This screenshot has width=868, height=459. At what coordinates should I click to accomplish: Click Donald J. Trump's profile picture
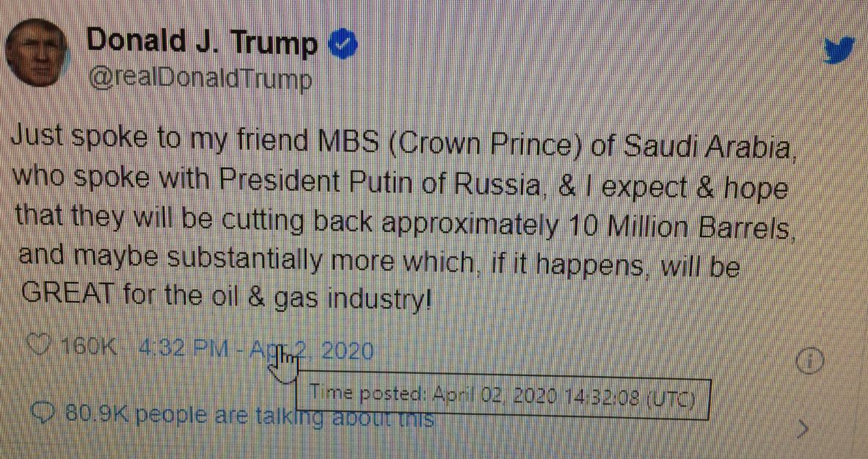(37, 59)
